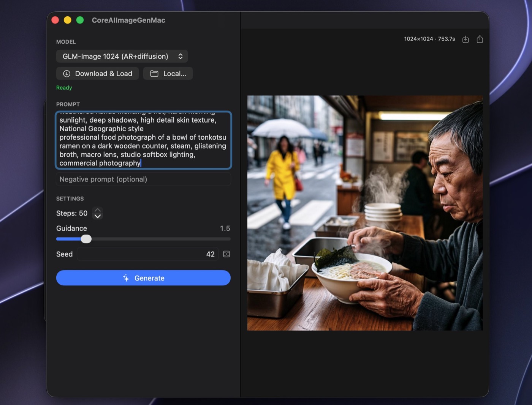Minimize window with yellow button

point(68,20)
